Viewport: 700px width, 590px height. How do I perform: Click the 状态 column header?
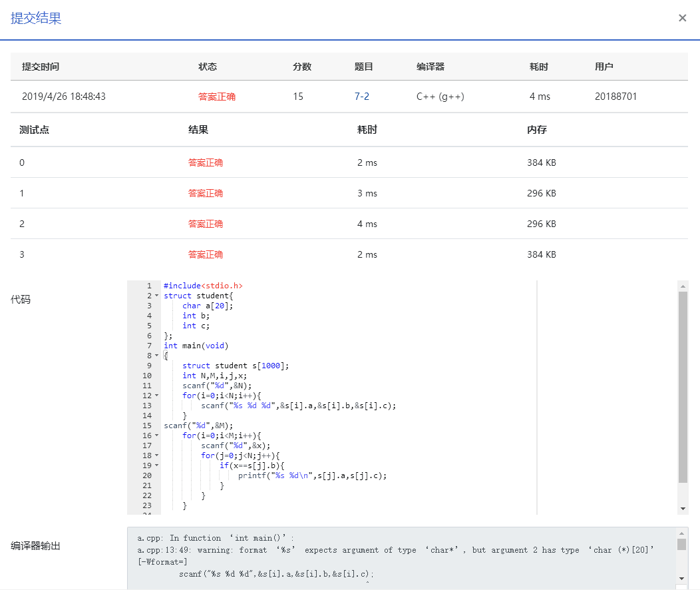coord(208,67)
